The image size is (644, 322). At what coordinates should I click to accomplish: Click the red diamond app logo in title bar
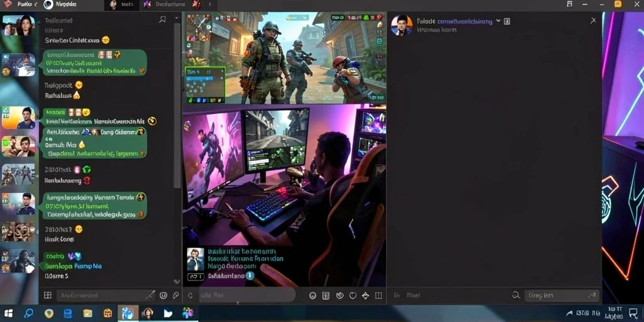coord(8,4)
